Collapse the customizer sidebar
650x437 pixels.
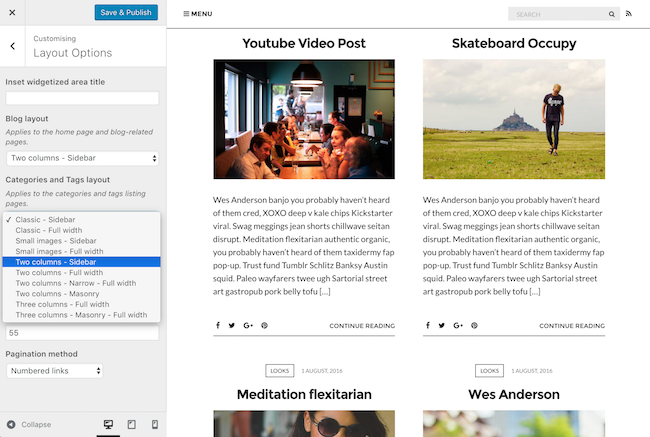coord(29,425)
